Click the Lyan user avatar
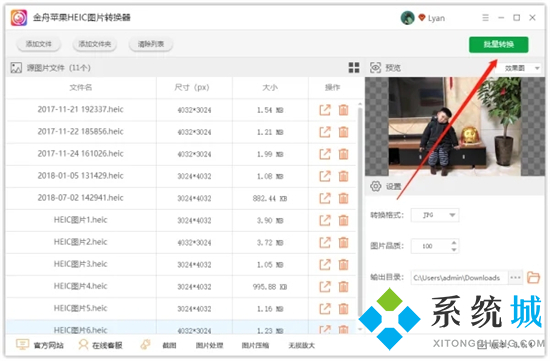The width and height of the screenshot is (550, 361). pyautogui.click(x=407, y=18)
